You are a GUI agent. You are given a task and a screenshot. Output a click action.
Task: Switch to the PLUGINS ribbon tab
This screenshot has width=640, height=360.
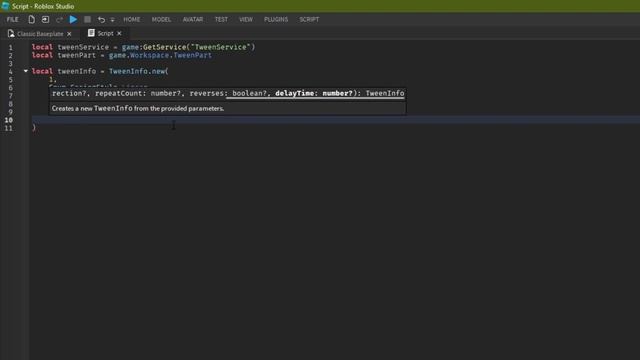276,19
